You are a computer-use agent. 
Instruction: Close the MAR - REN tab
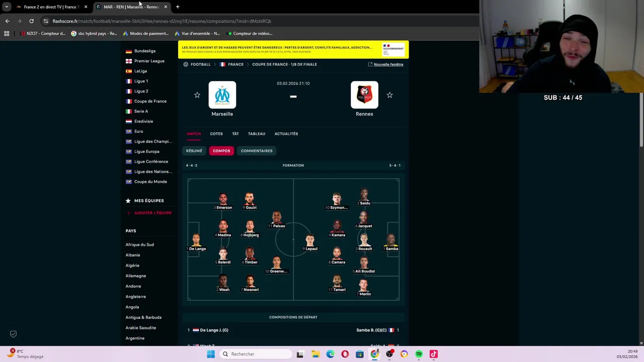pos(166,7)
